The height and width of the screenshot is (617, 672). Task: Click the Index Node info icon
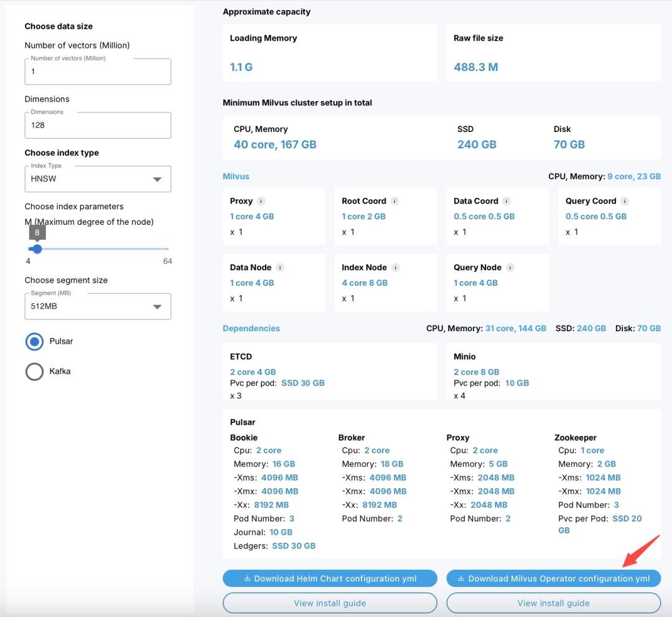pos(396,268)
